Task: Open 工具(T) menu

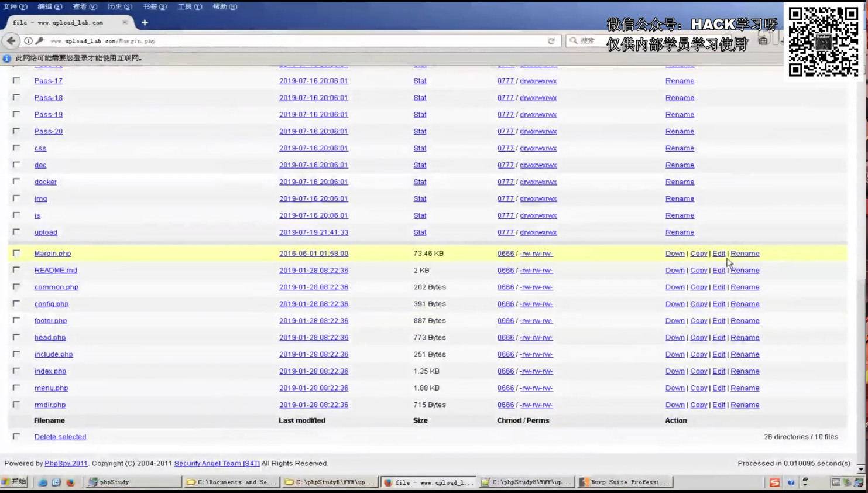Action: (190, 6)
